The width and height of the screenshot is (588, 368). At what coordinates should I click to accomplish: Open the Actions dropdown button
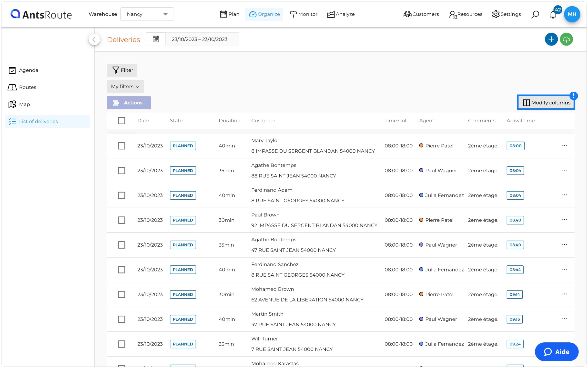[x=129, y=103]
